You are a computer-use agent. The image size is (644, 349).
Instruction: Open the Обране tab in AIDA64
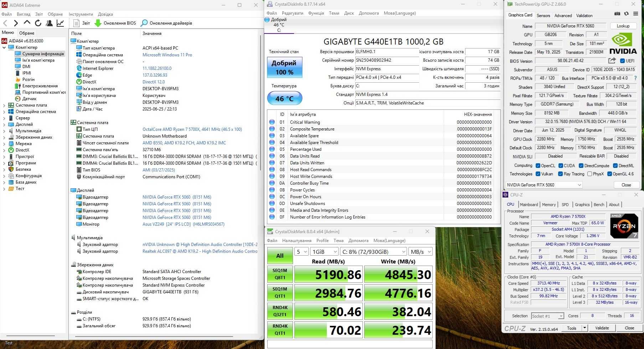[x=27, y=33]
